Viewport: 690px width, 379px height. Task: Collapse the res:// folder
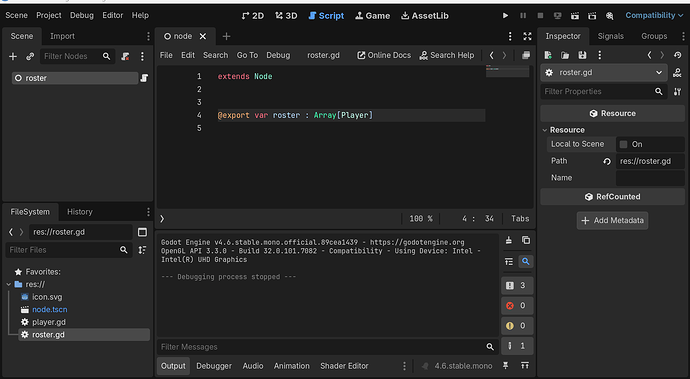(9, 284)
